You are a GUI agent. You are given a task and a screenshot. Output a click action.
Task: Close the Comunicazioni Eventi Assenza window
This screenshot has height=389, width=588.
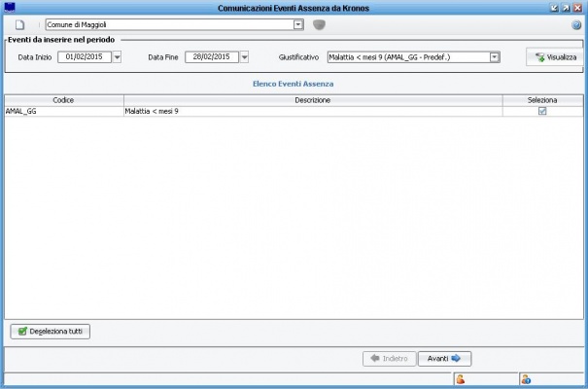click(x=578, y=8)
